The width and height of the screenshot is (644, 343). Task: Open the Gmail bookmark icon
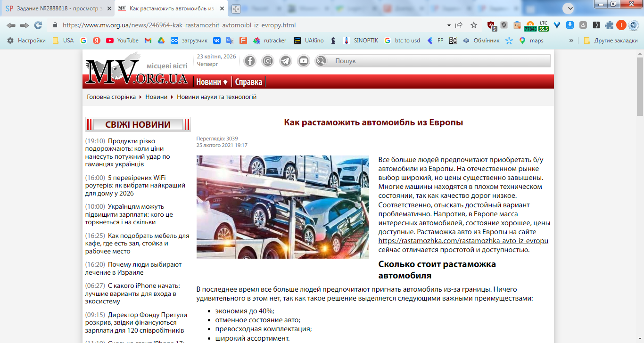click(148, 41)
